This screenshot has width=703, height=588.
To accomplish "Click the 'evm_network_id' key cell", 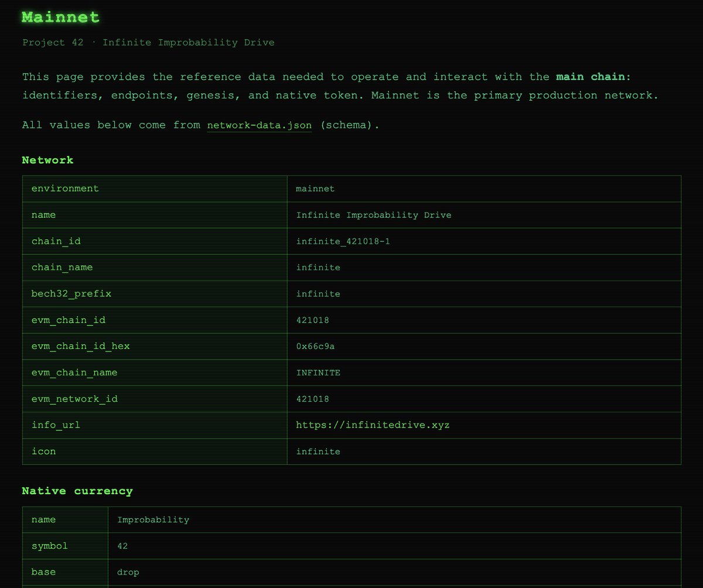I will [155, 399].
